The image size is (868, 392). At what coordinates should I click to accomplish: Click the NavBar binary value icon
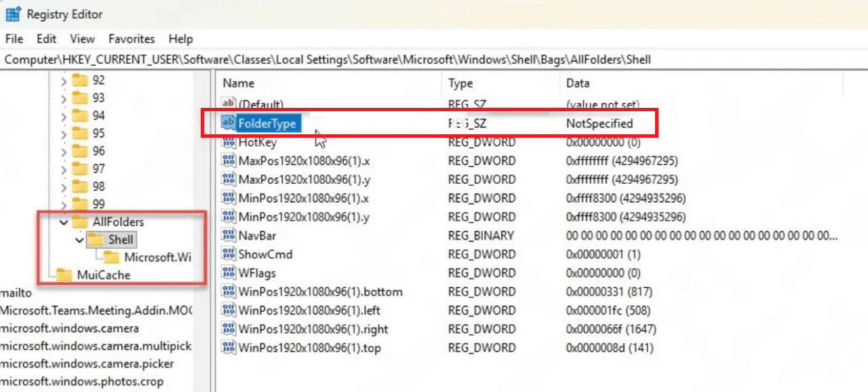coord(229,236)
